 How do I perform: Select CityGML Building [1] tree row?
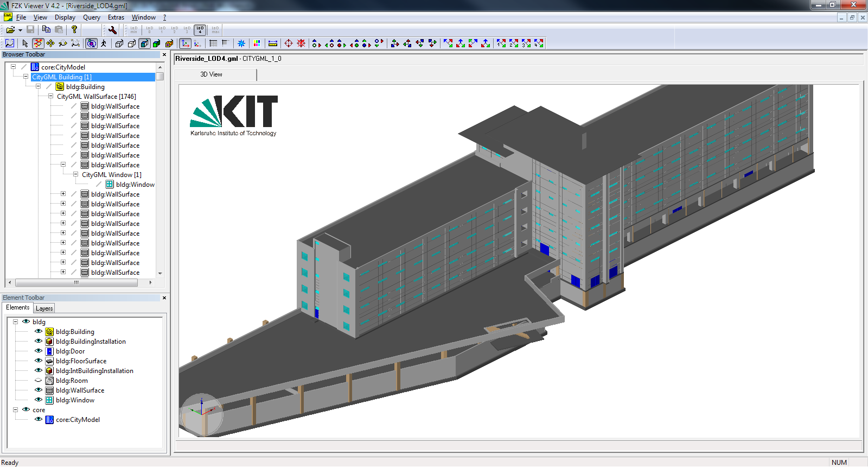pyautogui.click(x=93, y=77)
